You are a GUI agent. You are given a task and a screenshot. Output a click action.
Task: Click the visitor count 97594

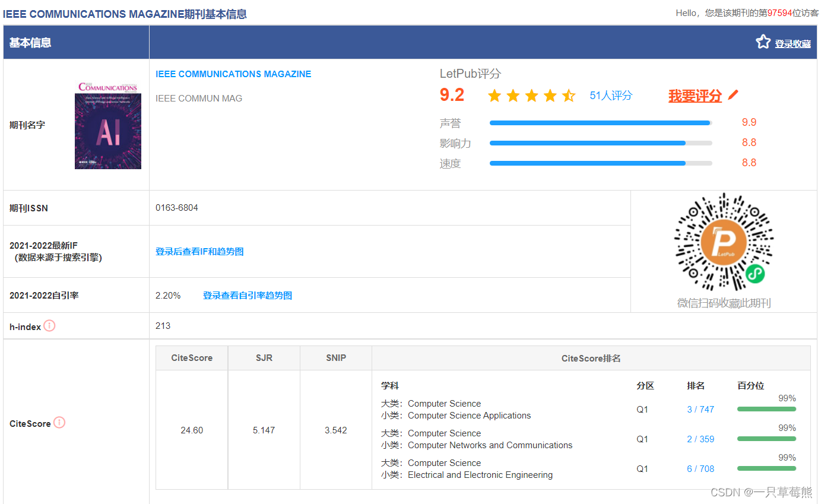779,13
